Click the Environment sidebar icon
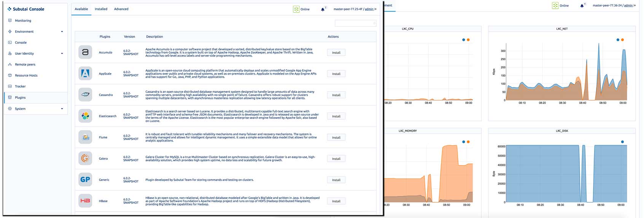Screen dimensions: 644x218 tap(10, 32)
